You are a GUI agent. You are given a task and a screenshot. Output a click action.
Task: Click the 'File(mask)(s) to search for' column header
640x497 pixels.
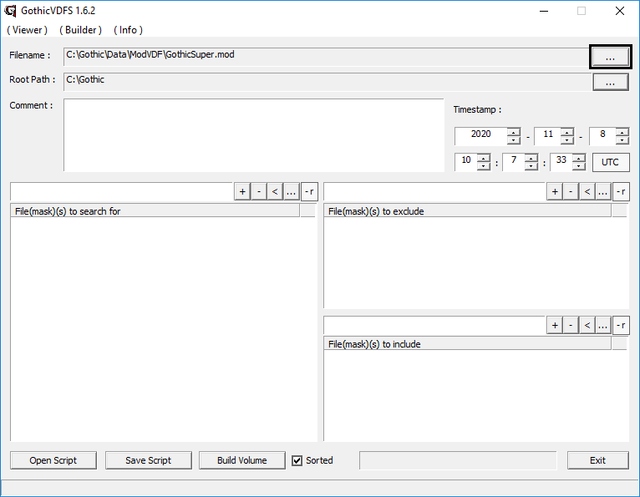click(155, 211)
